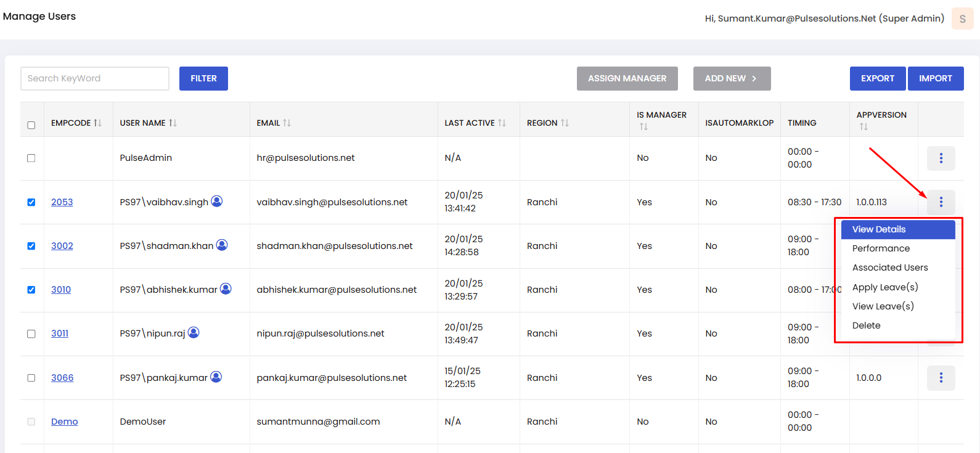The image size is (980, 453).
Task: Toggle the select-all checkbox in table header
Action: pos(31,125)
